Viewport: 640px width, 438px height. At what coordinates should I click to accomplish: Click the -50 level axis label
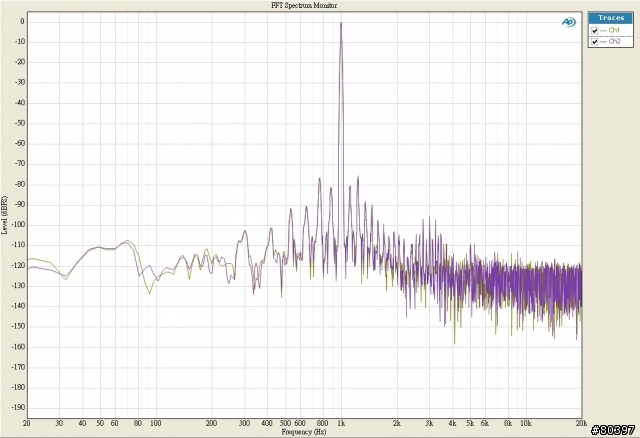click(x=20, y=123)
